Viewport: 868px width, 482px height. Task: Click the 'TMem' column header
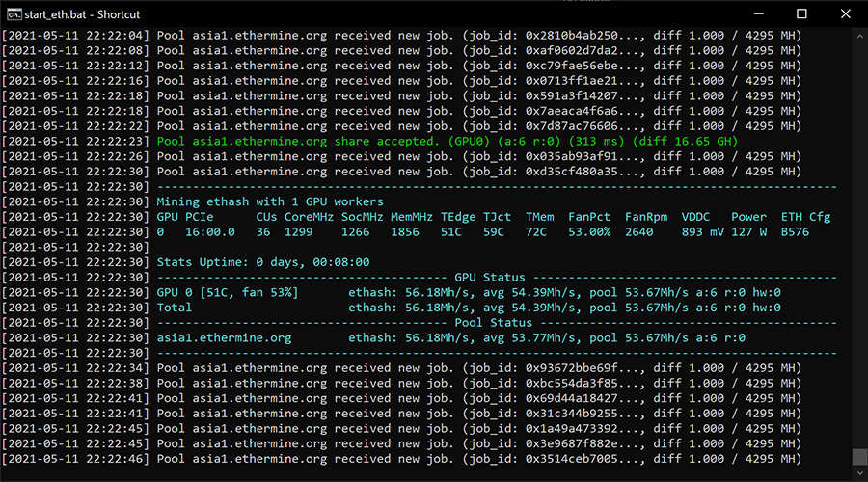pyautogui.click(x=540, y=217)
